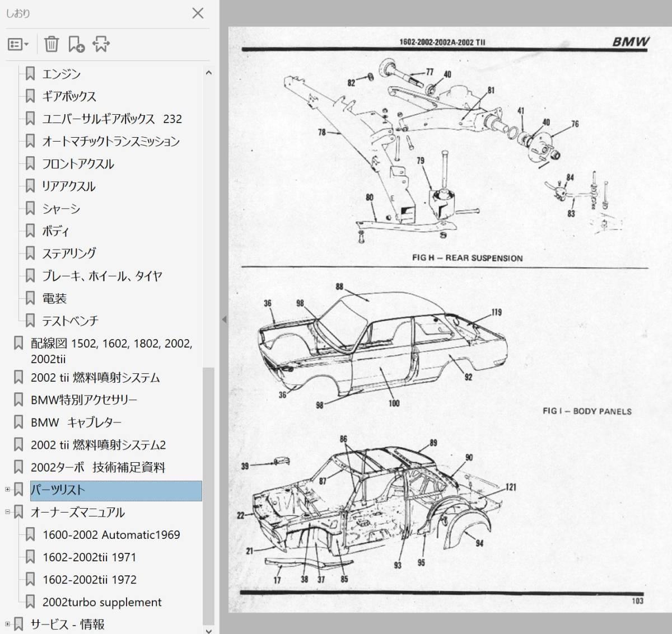Open 配線図 1502, 1602, 1802 bookmark
This screenshot has height=634, width=672.
[x=111, y=351]
